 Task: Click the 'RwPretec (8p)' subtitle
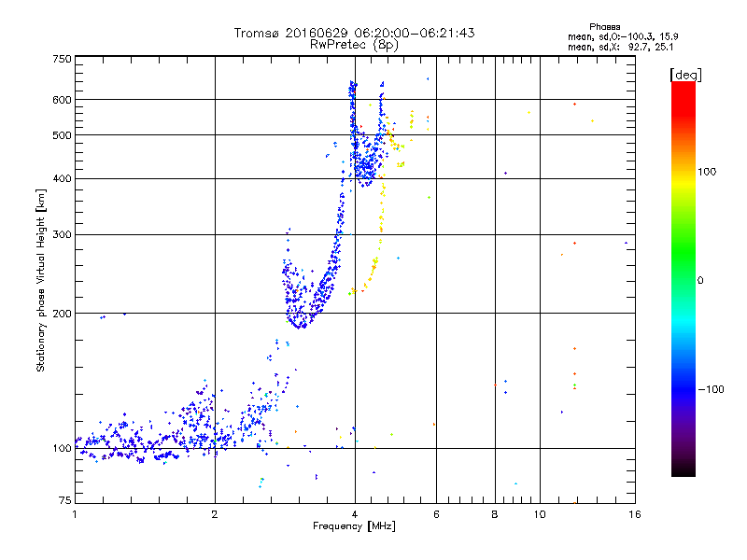tap(354, 45)
